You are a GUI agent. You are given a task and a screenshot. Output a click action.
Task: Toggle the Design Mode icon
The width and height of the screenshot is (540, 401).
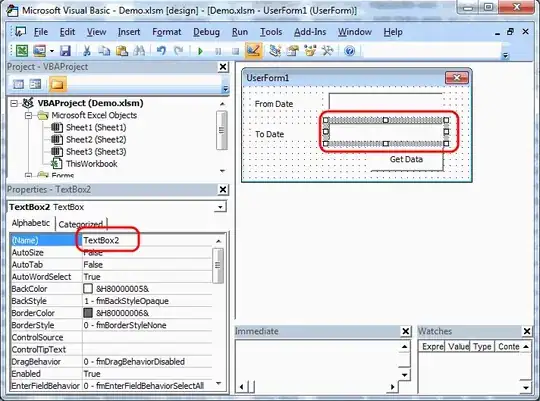pos(253,51)
